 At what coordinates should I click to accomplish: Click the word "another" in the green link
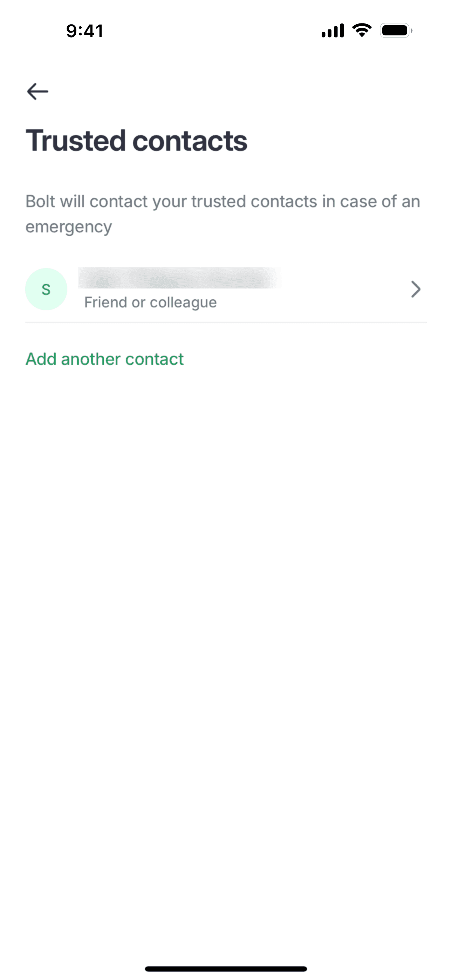click(90, 359)
